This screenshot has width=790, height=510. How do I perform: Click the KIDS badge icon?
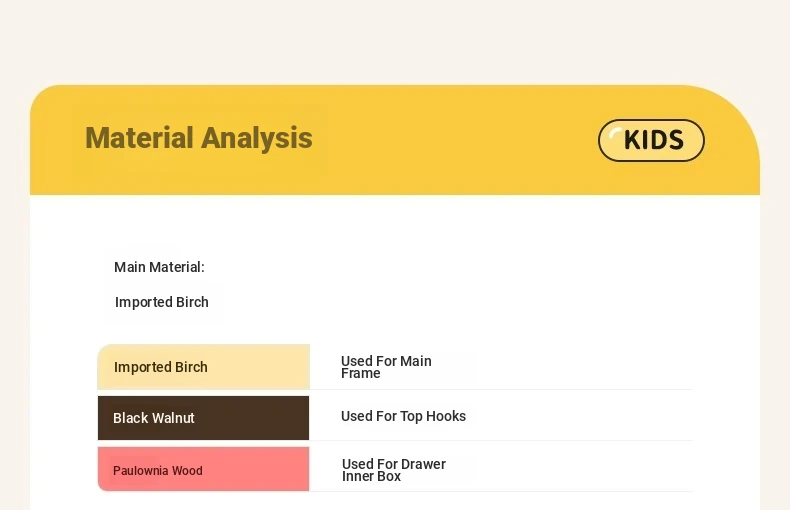pyautogui.click(x=651, y=140)
